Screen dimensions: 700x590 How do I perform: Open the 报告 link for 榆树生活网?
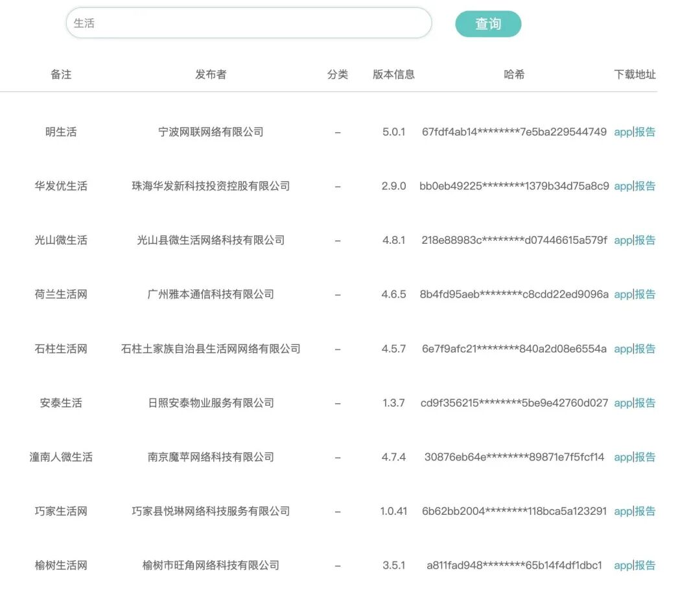[x=645, y=565]
